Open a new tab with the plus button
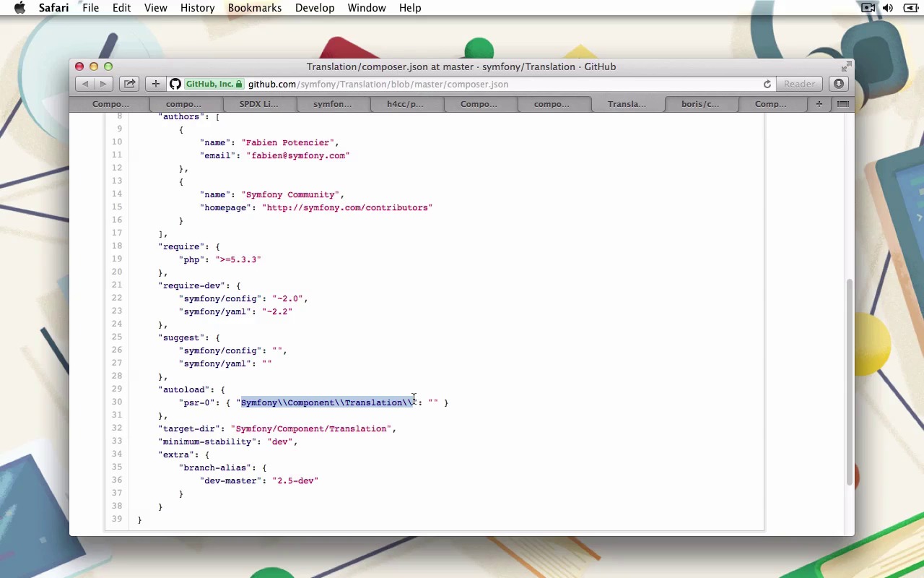The height and width of the screenshot is (578, 924). click(x=819, y=104)
